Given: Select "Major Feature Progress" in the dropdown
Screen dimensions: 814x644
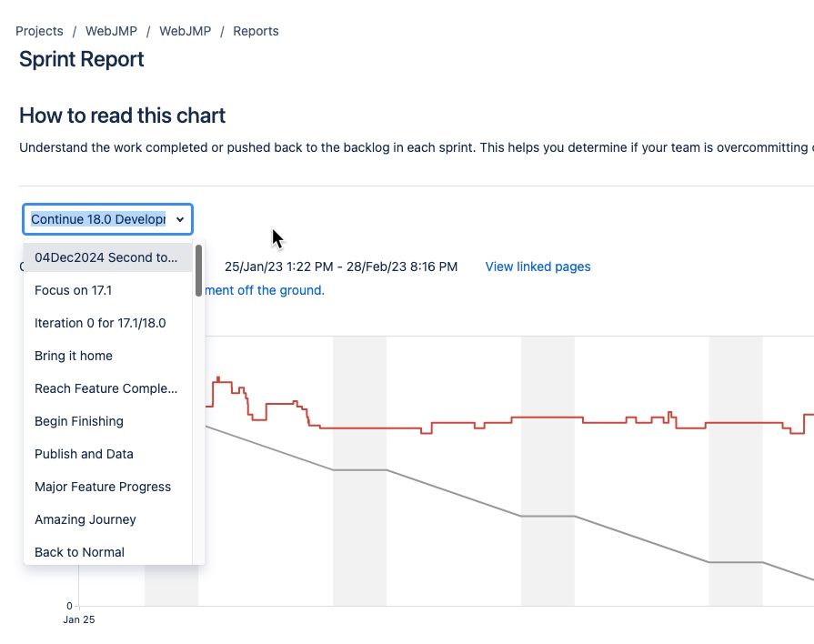Looking at the screenshot, I should click(x=103, y=487).
